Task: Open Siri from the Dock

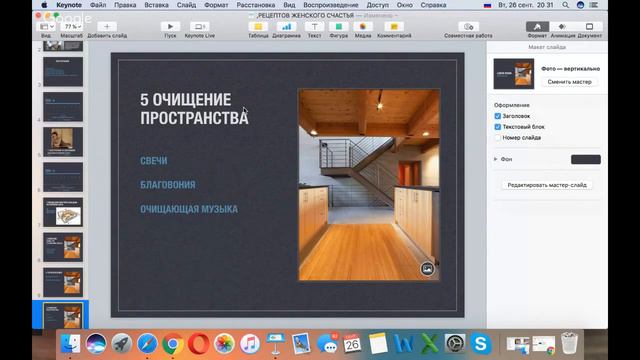Action: click(96, 344)
